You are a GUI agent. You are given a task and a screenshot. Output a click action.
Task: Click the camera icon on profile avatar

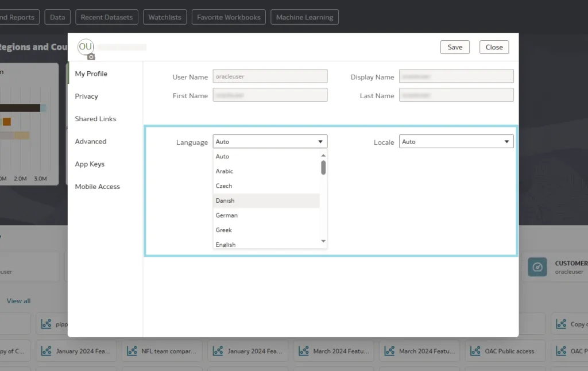[x=91, y=56]
